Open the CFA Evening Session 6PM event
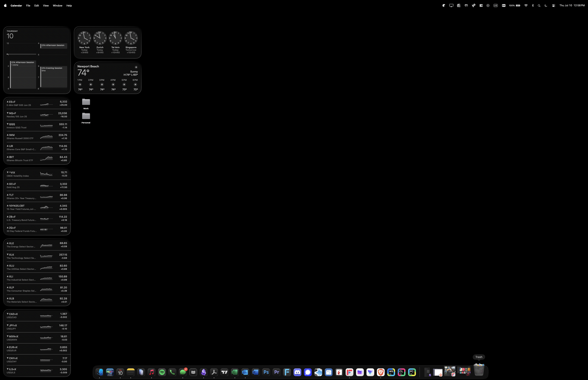The height and width of the screenshot is (380, 588). coord(54,77)
